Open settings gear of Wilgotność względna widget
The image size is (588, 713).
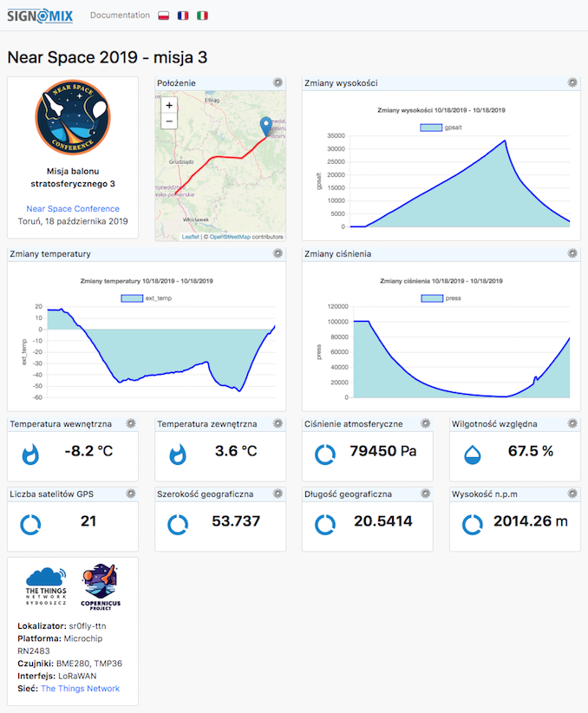click(x=572, y=423)
